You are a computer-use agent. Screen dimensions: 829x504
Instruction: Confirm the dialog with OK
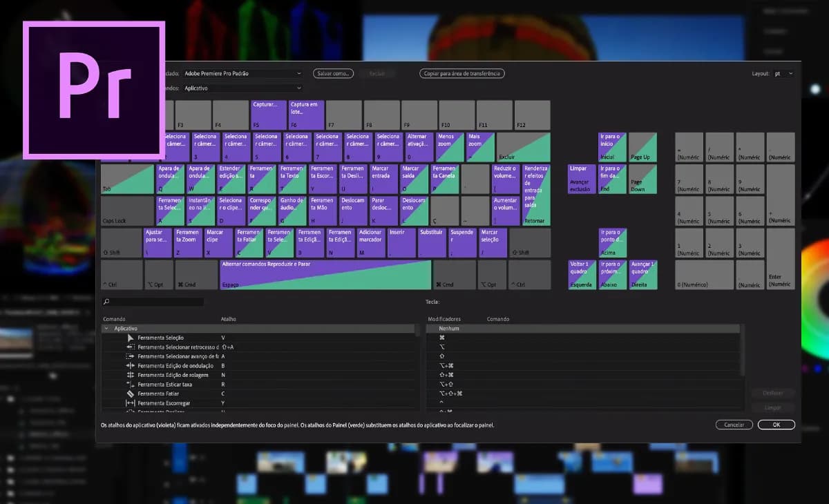coord(776,425)
